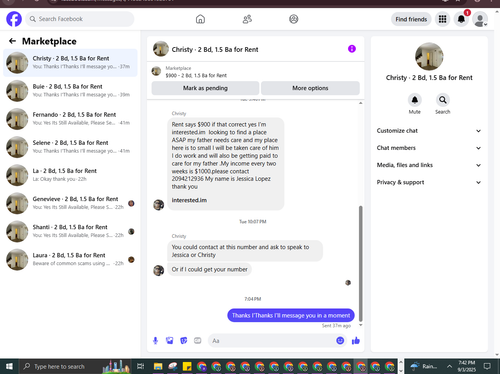The height and width of the screenshot is (374, 500).
Task: Click the Marketplace listing $900 thumbnail
Action: (x=156, y=71)
